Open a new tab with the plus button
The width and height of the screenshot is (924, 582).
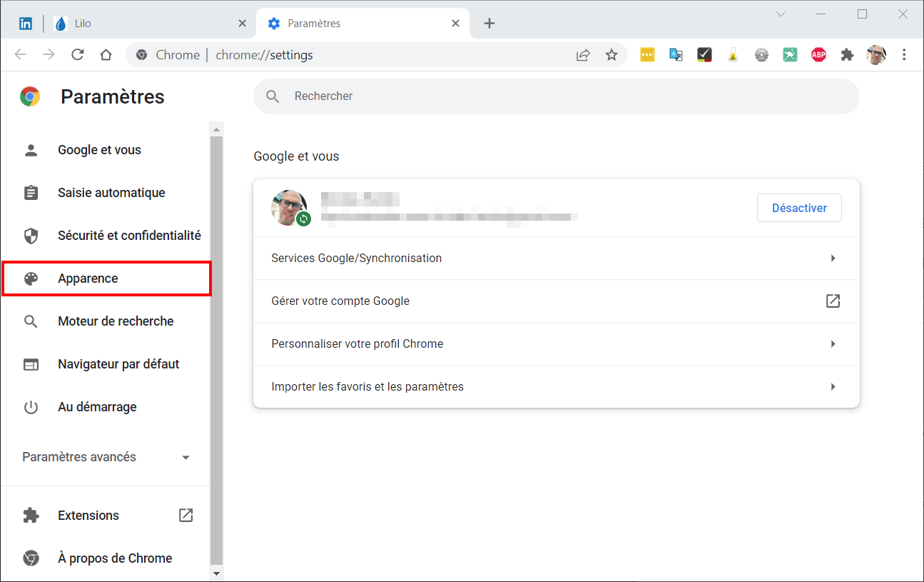[489, 24]
